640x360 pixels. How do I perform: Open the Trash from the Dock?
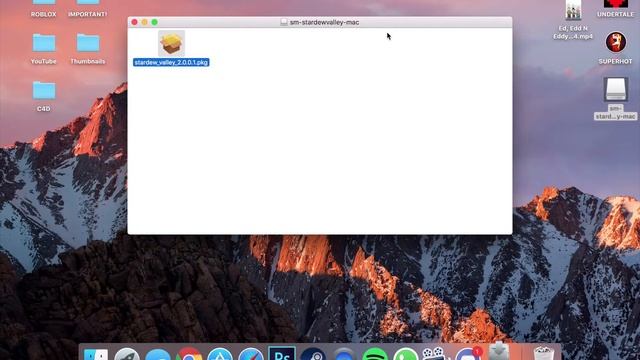[544, 353]
